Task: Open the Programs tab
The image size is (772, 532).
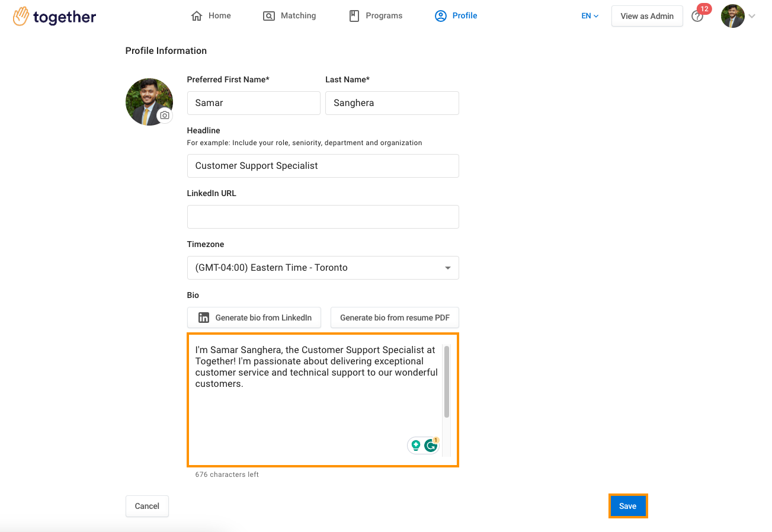Action: point(376,16)
